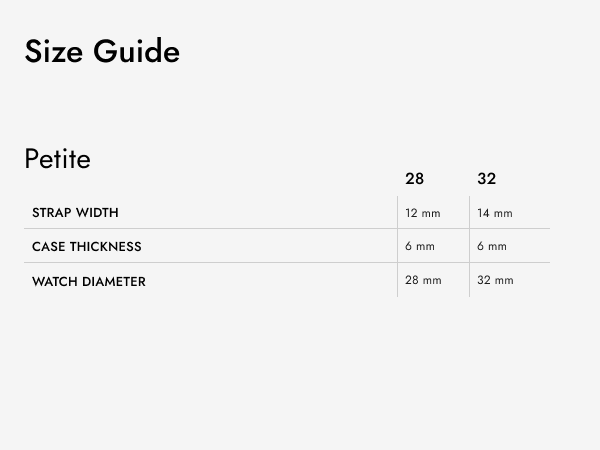Select the CASE THICKNESS row label
The height and width of the screenshot is (450, 600).
click(x=87, y=247)
